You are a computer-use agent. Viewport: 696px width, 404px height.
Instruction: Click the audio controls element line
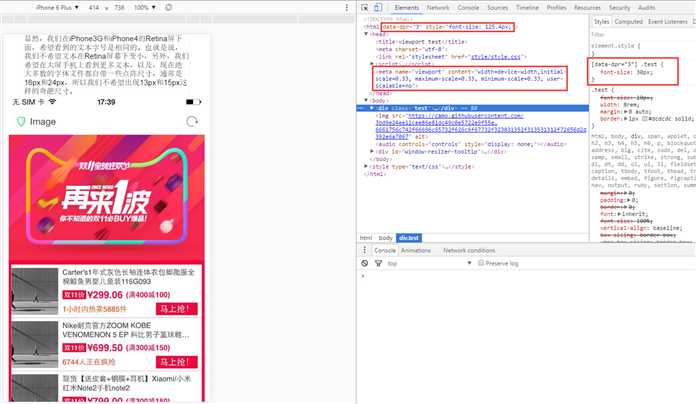click(x=471, y=144)
